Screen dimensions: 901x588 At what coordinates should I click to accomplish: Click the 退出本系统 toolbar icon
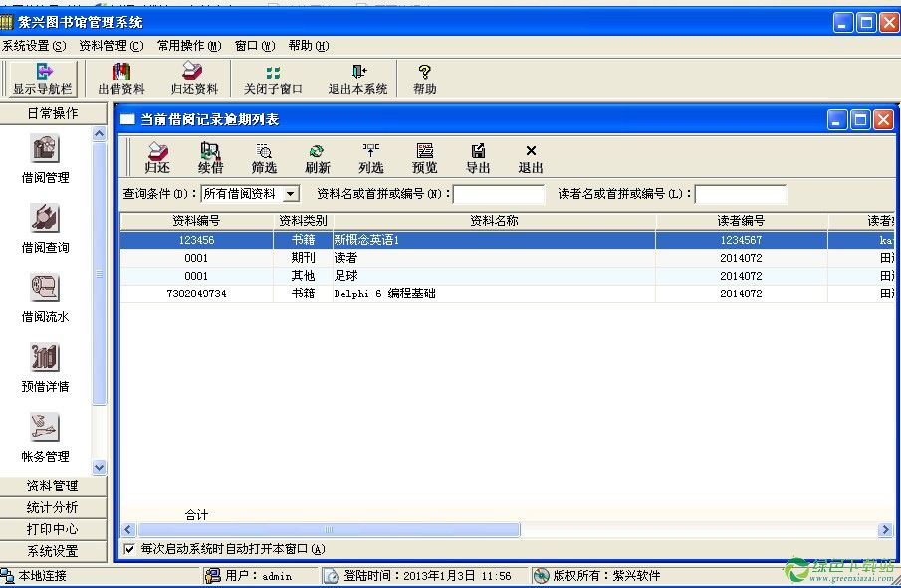(357, 79)
